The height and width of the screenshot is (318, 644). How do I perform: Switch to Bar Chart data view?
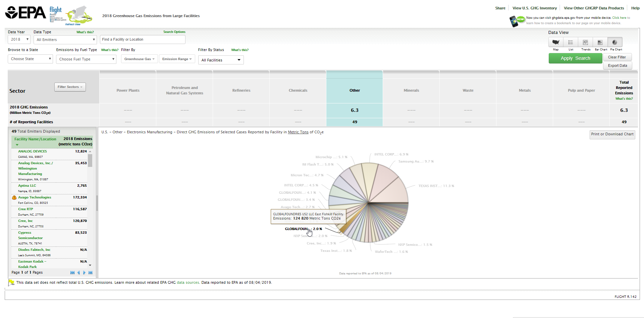[600, 42]
